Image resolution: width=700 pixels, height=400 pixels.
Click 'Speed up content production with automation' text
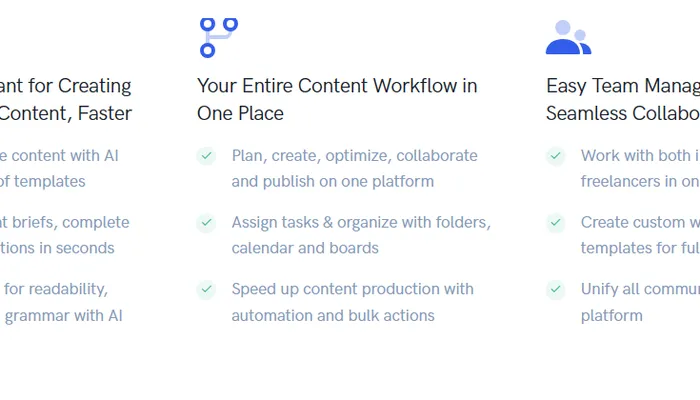[x=352, y=302]
